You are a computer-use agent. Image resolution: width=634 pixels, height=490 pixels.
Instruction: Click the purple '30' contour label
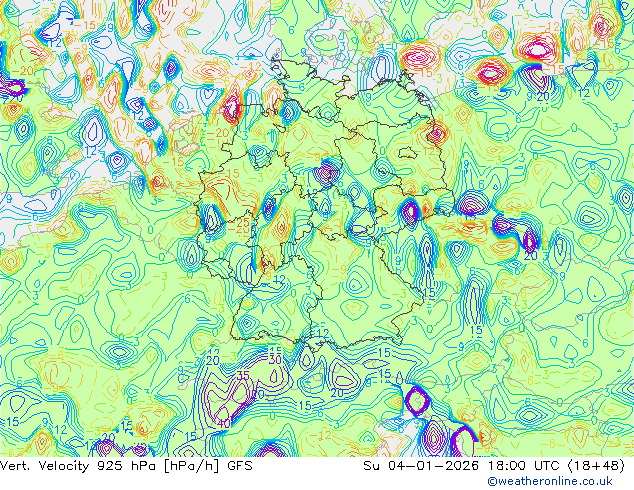275,359
